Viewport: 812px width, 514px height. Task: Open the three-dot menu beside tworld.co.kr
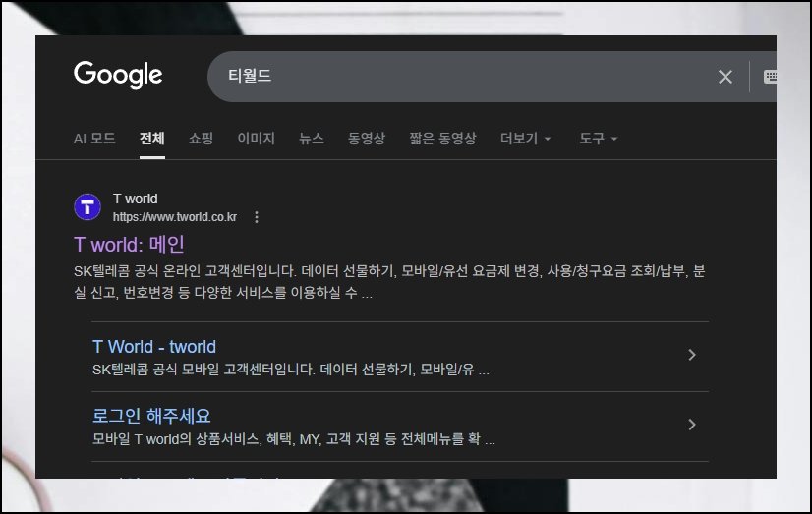[x=257, y=217]
